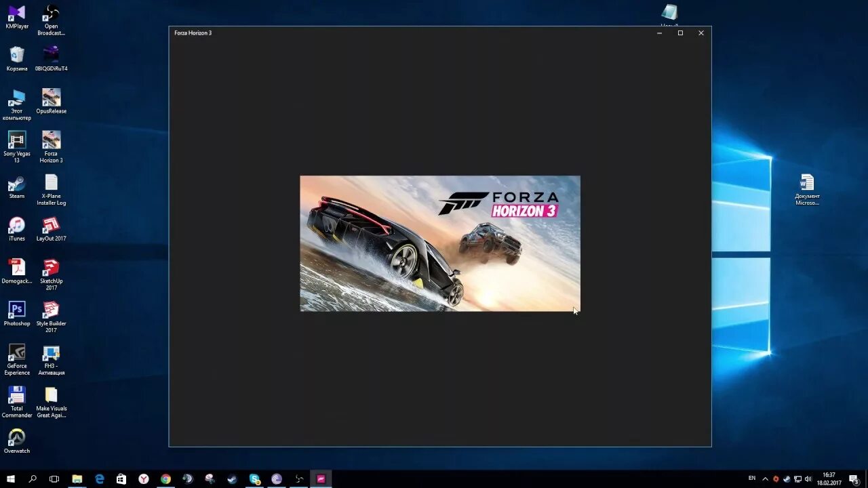The height and width of the screenshot is (488, 868).
Task: Close the Forza Horizon 3 window
Action: (x=701, y=33)
